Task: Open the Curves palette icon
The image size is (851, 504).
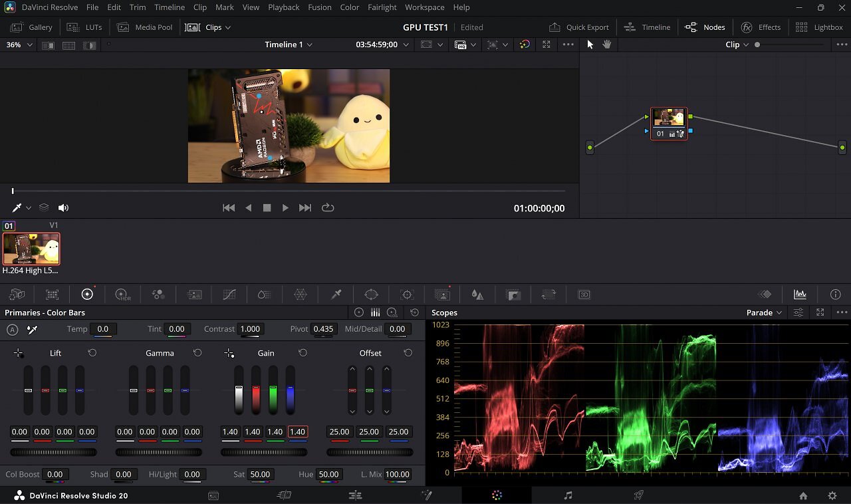Action: click(x=229, y=295)
